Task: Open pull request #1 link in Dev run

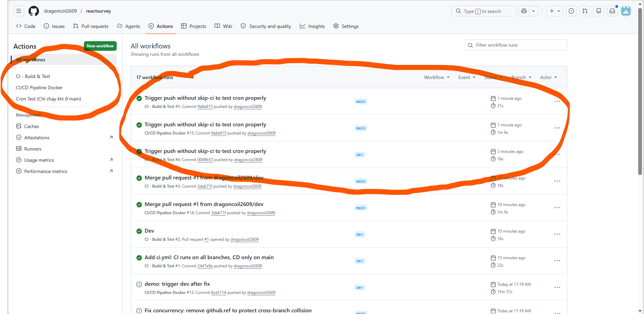Action: click(x=206, y=239)
